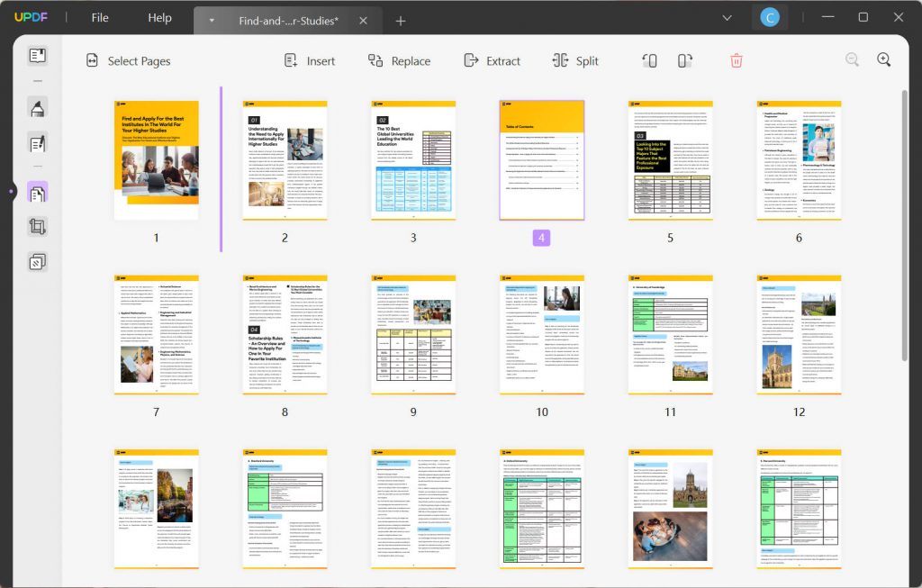This screenshot has height=588, width=922.
Task: Zoom out of page thumbnails
Action: tap(852, 59)
